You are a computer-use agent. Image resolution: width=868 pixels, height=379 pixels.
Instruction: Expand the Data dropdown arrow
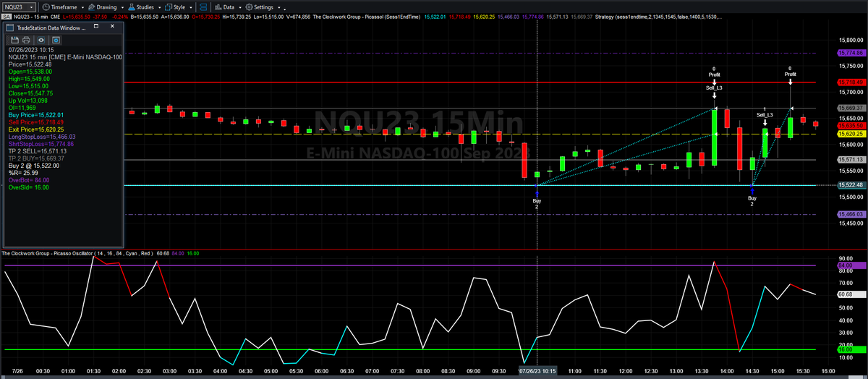tap(240, 8)
